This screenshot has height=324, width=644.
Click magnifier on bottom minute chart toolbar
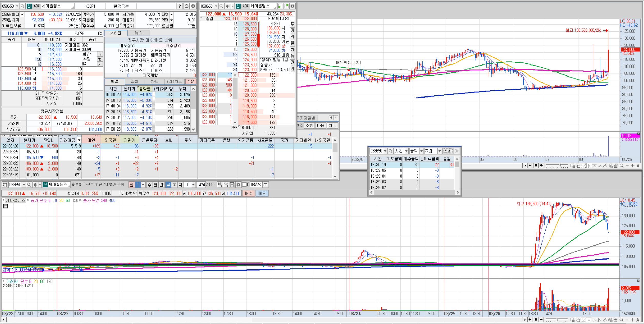[621, 320]
